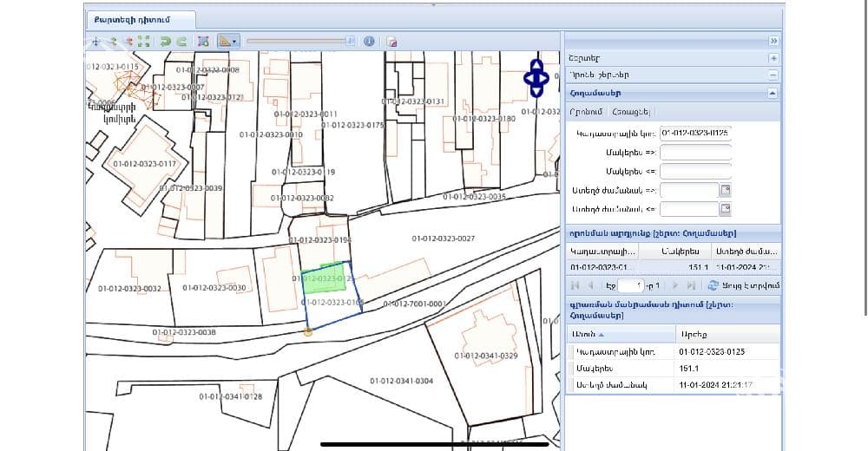Click the Մակերես => input field
This screenshot has width=868, height=451.
(695, 152)
